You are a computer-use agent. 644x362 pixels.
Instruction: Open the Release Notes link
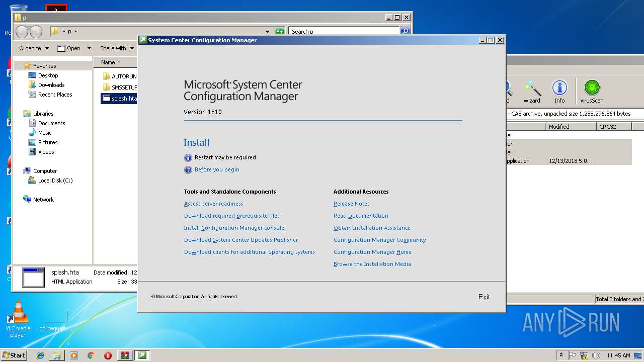pyautogui.click(x=352, y=204)
